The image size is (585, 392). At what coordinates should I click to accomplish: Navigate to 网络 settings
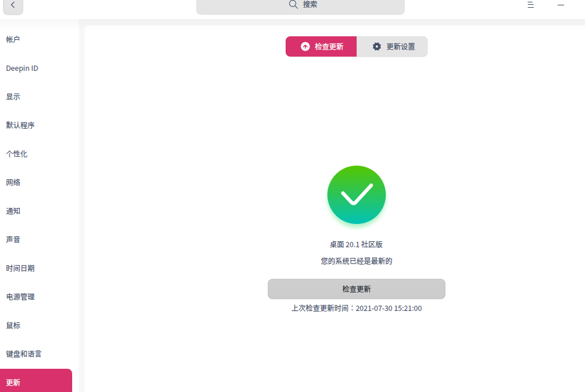coord(13,182)
